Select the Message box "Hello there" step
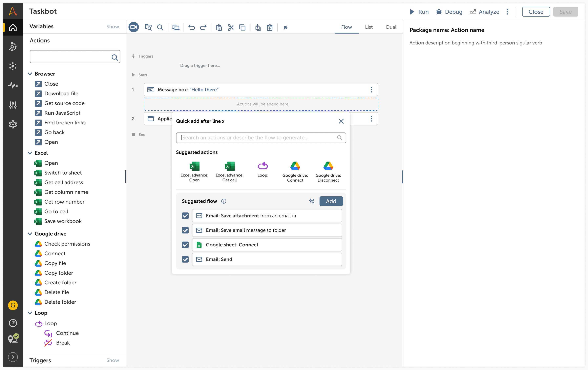Screen dimensions: 588x370 click(x=261, y=90)
